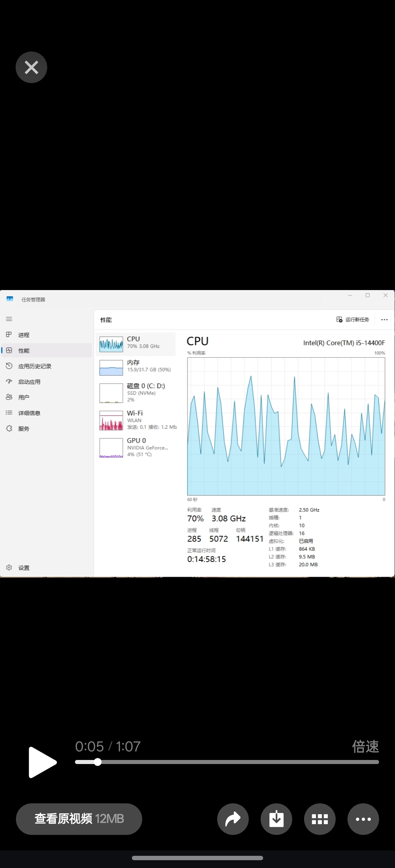This screenshot has width=395, height=868.
Task: Minimize the Task Manager window
Action: coord(350,295)
